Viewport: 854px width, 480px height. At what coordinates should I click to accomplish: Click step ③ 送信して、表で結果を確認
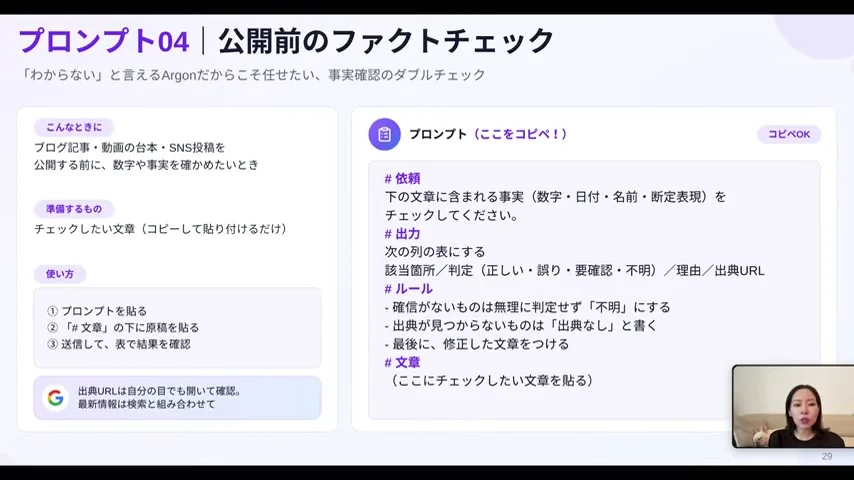tap(119, 344)
